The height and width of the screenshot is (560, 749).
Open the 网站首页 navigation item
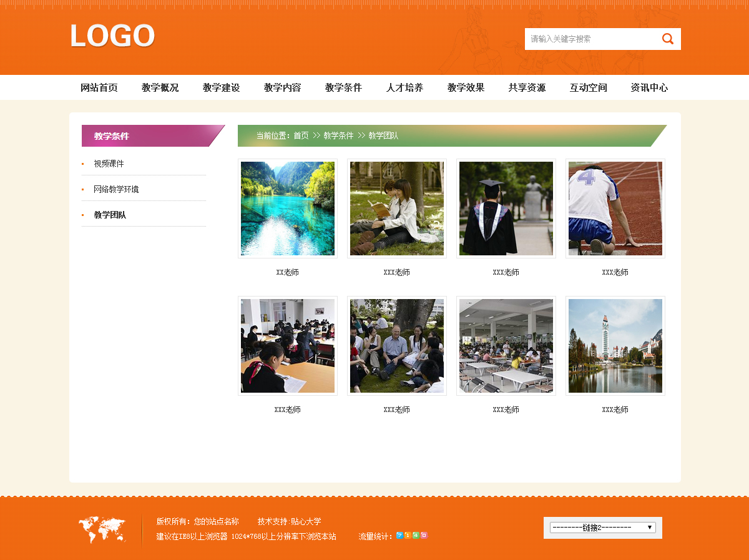pyautogui.click(x=99, y=88)
